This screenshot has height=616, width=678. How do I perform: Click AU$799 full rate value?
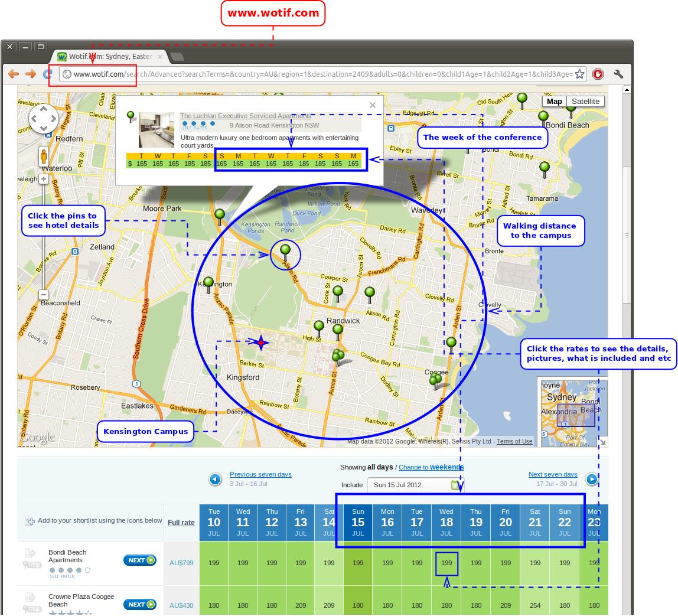(182, 563)
